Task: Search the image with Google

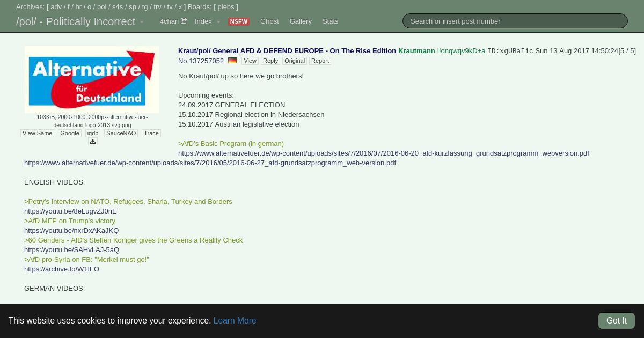Action: [70, 133]
